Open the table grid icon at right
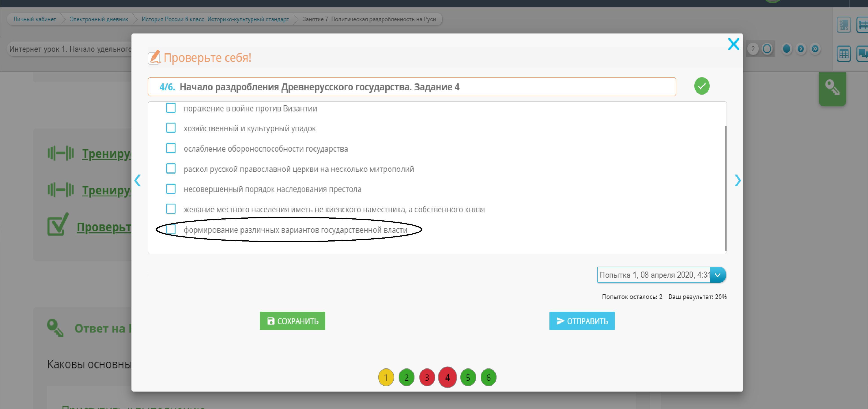The width and height of the screenshot is (868, 409). (843, 54)
